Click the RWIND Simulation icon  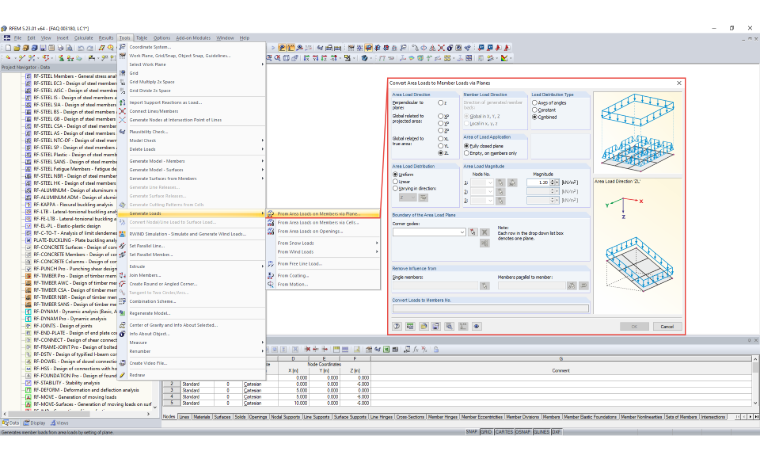tap(123, 234)
